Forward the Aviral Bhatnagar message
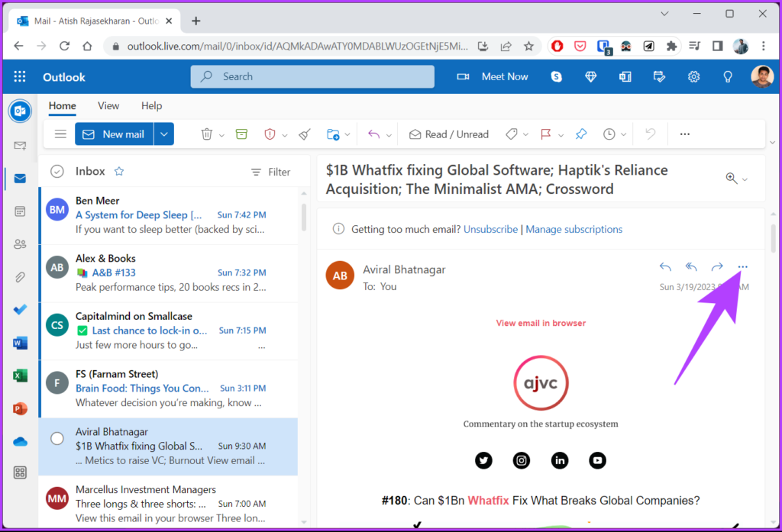The height and width of the screenshot is (532, 782). click(x=716, y=266)
